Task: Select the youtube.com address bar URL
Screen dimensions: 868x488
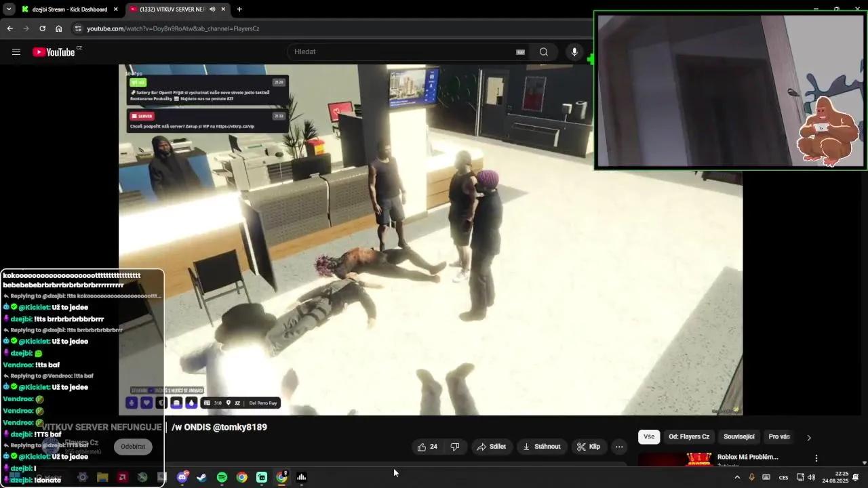Action: coord(173,28)
